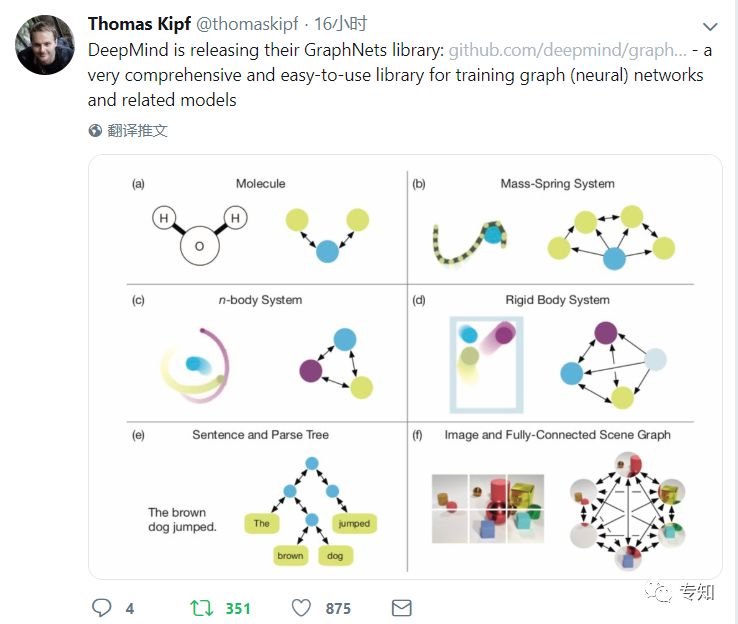The height and width of the screenshot is (624, 738).
Task: Click the 专知 watermark logo
Action: [x=681, y=592]
